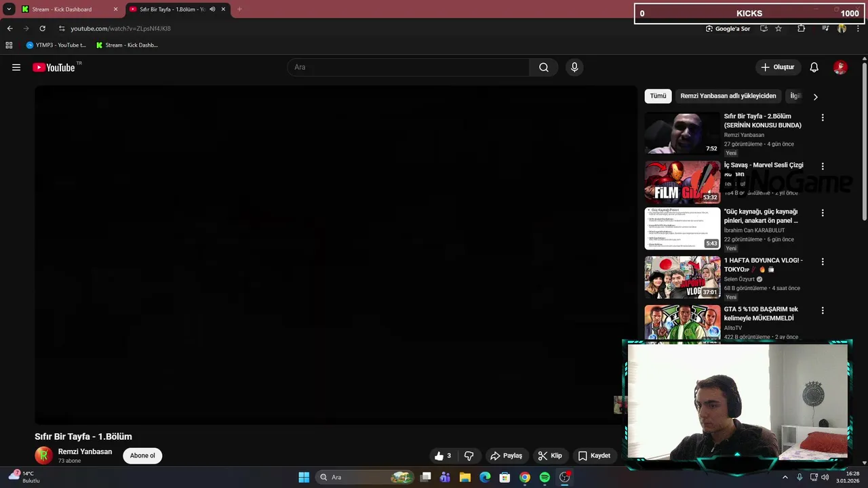Open Güç kaynağı video thumbnail
The width and height of the screenshot is (868, 488).
pos(682,228)
